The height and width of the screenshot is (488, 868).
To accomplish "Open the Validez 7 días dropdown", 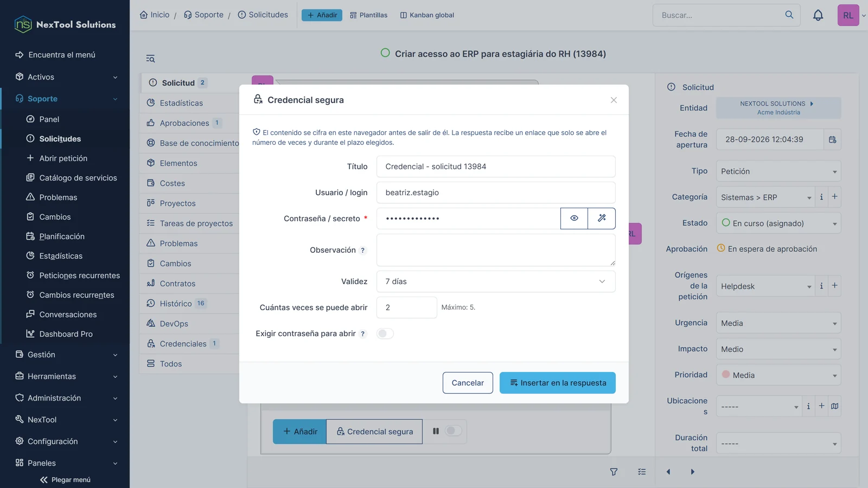I will [496, 281].
